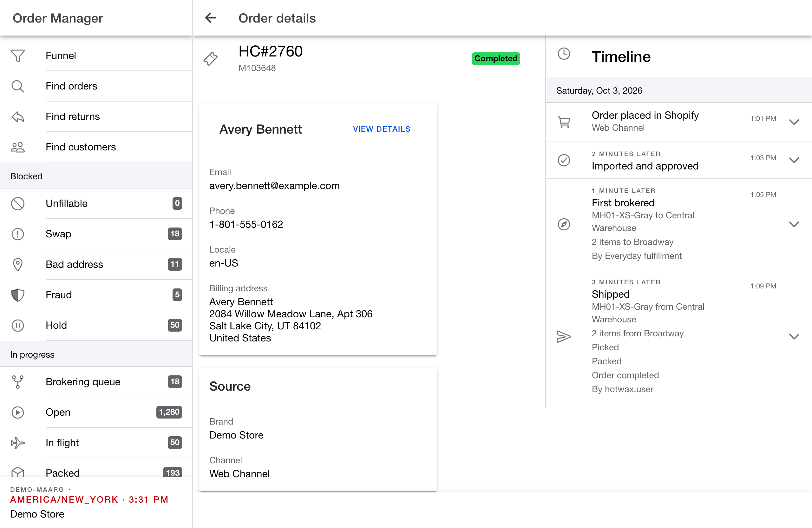Image resolution: width=812 pixels, height=528 pixels.
Task: Click the Imported and approved checkmark icon
Action: [x=564, y=160]
